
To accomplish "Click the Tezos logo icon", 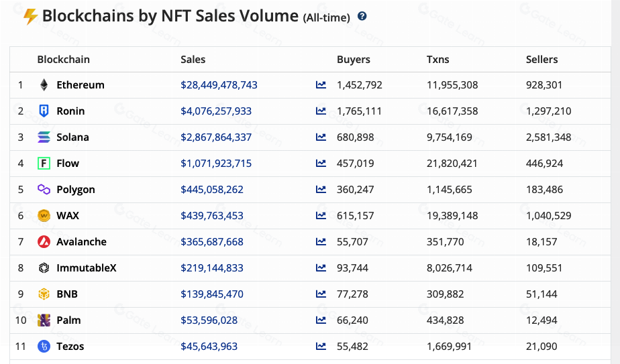I will [44, 346].
